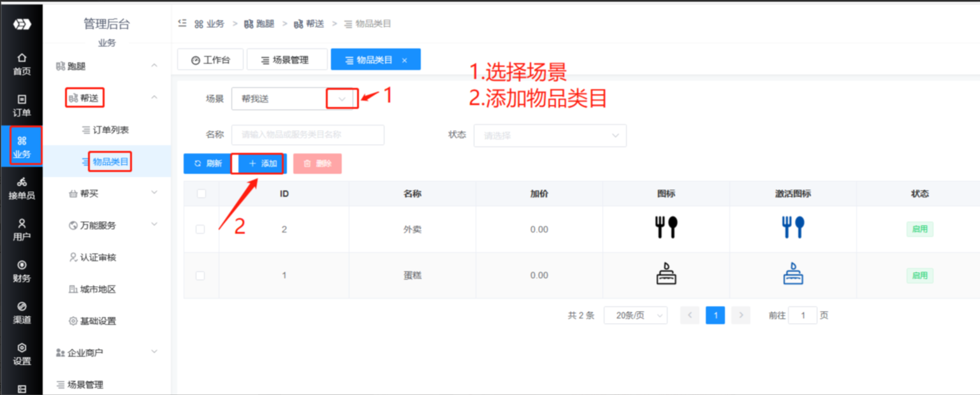This screenshot has height=395, width=980.
Task: Open the 20条/页 page size dropdown
Action: pyautogui.click(x=635, y=315)
